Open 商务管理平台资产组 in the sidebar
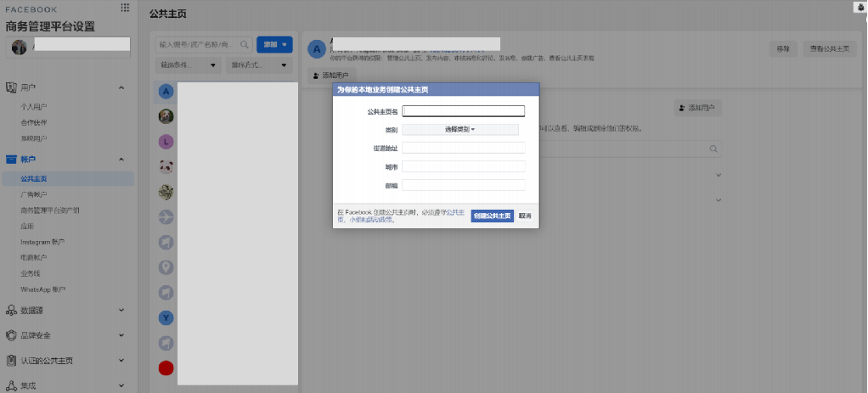Viewport: 868px width, 393px height. pos(50,211)
